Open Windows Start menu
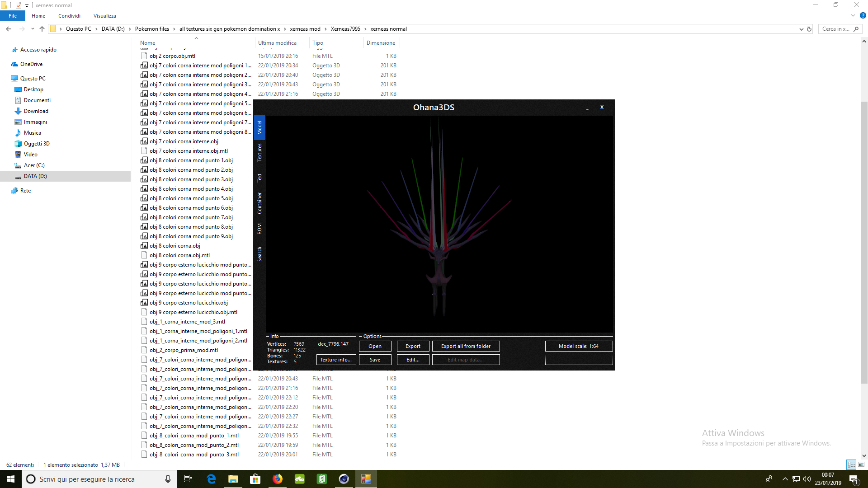This screenshot has height=488, width=868. point(11,479)
